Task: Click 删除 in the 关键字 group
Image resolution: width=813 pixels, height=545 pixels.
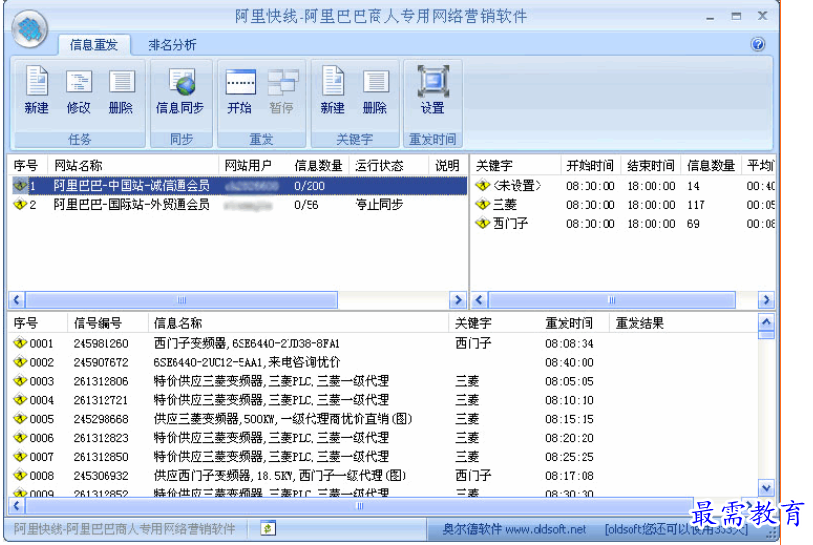Action: (375, 90)
